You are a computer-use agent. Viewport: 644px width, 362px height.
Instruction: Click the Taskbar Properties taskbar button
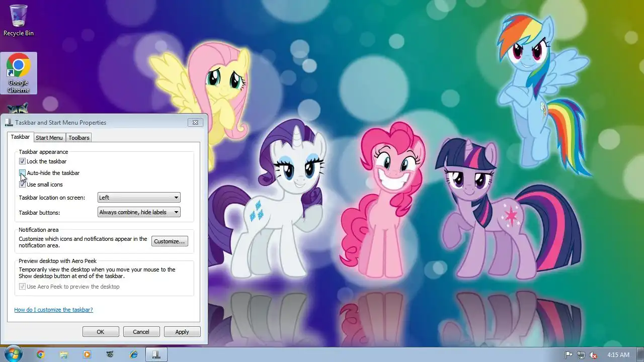[156, 354]
